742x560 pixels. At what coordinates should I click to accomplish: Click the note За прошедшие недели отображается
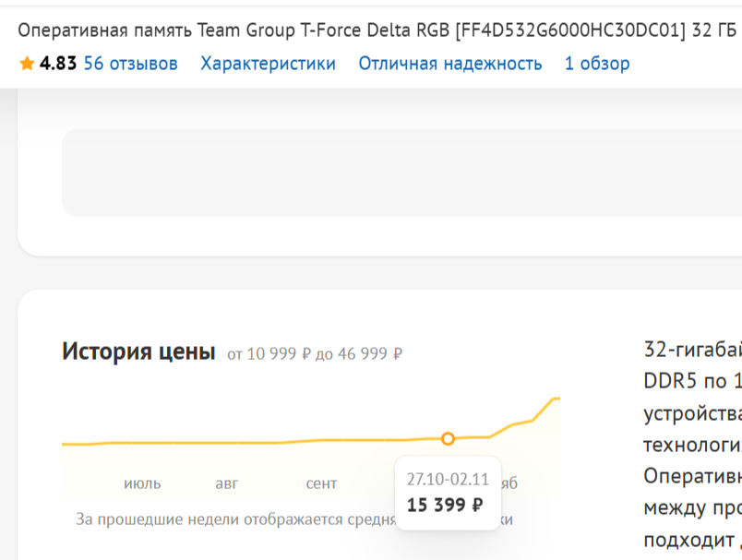(235, 519)
